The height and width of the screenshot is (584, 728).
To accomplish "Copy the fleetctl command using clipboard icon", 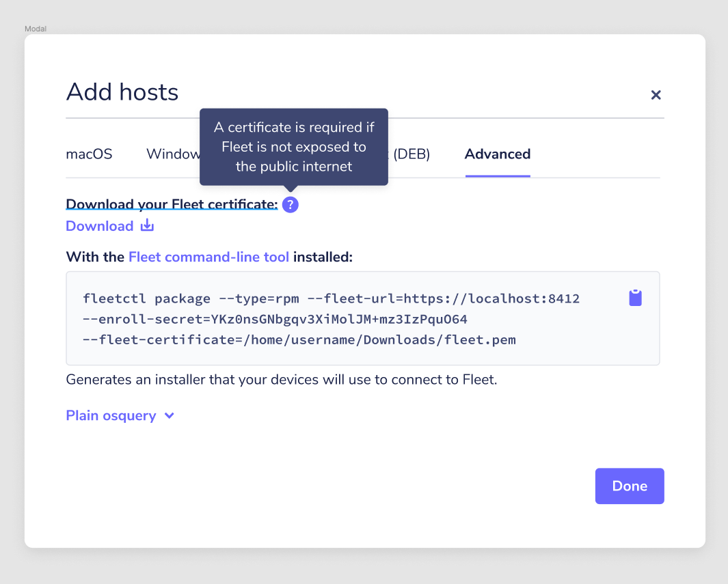I will point(635,298).
